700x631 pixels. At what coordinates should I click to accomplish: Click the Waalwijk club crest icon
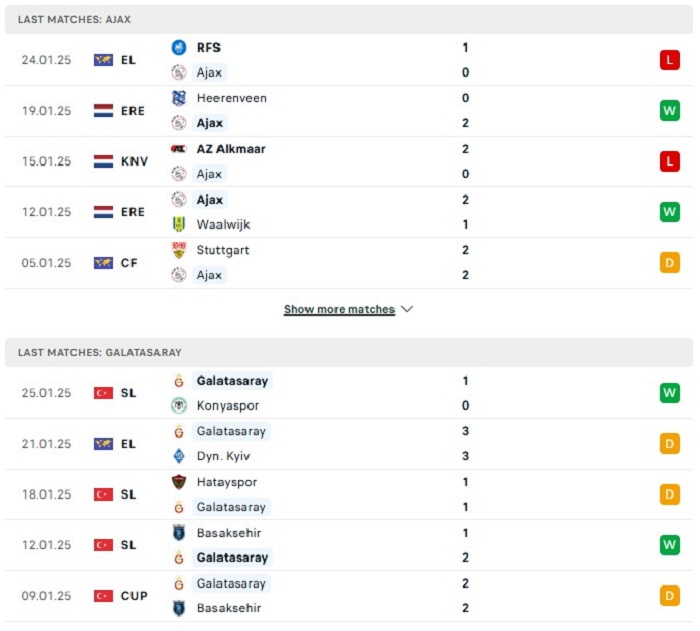pyautogui.click(x=179, y=224)
